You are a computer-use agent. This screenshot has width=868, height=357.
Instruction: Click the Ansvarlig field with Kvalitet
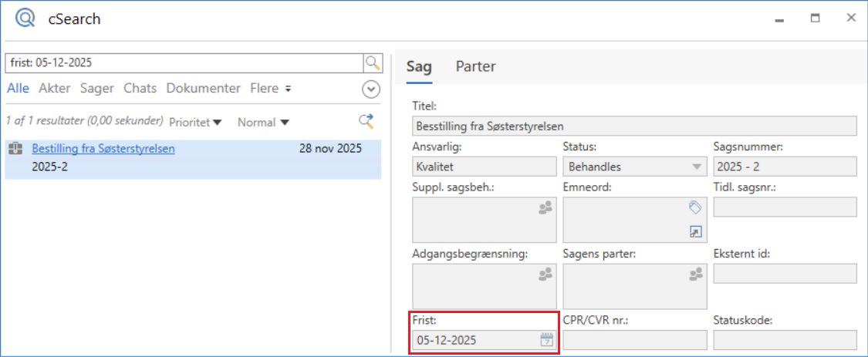[x=485, y=166]
